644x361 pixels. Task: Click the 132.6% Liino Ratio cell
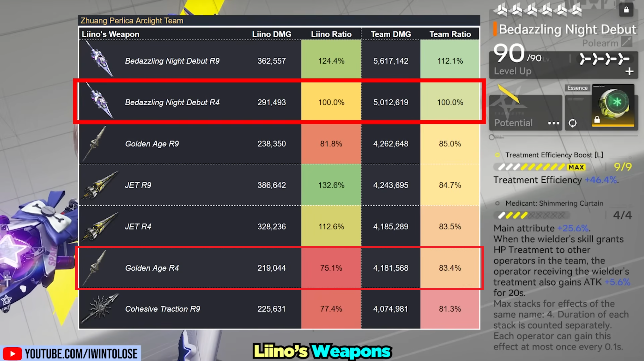331,185
